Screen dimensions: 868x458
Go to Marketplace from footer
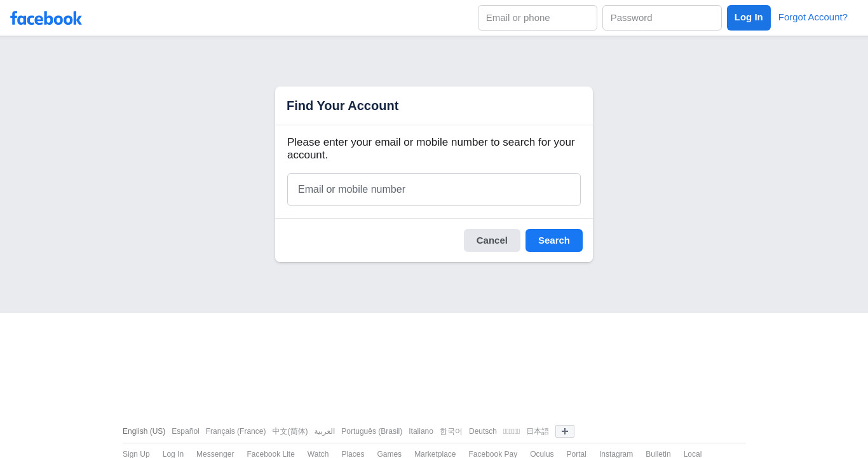click(x=435, y=454)
